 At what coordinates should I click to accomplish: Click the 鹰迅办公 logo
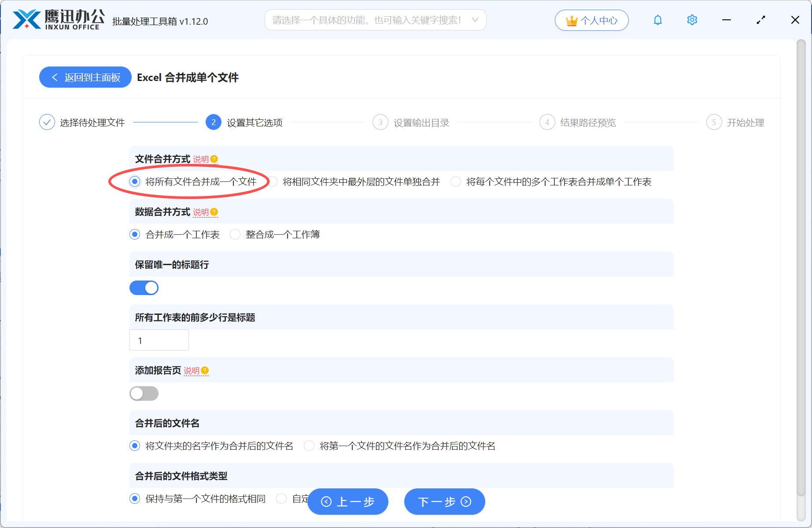(56, 19)
